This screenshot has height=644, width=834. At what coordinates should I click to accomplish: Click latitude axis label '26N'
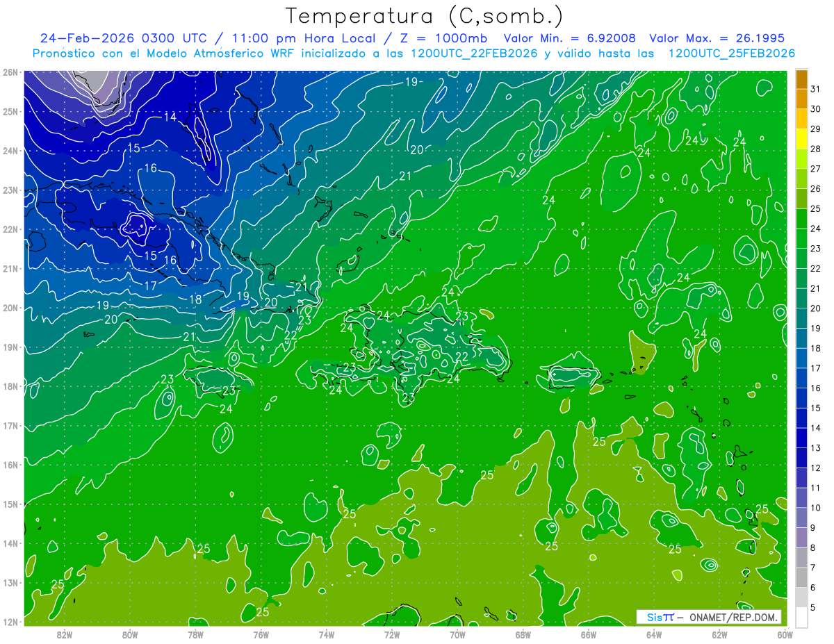pyautogui.click(x=10, y=72)
